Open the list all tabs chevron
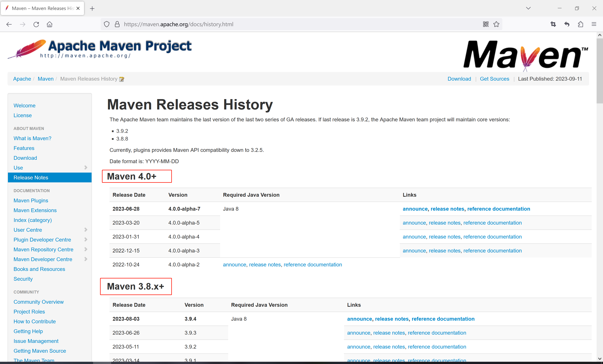The height and width of the screenshot is (364, 603). [528, 8]
